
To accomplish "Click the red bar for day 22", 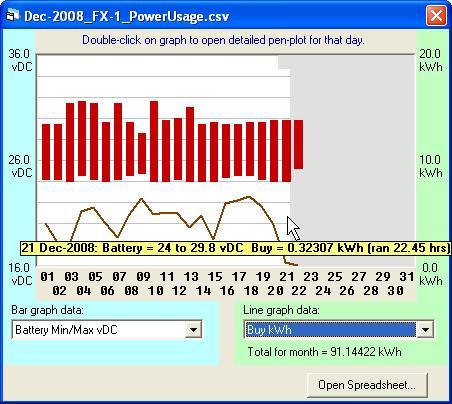I will [x=298, y=144].
